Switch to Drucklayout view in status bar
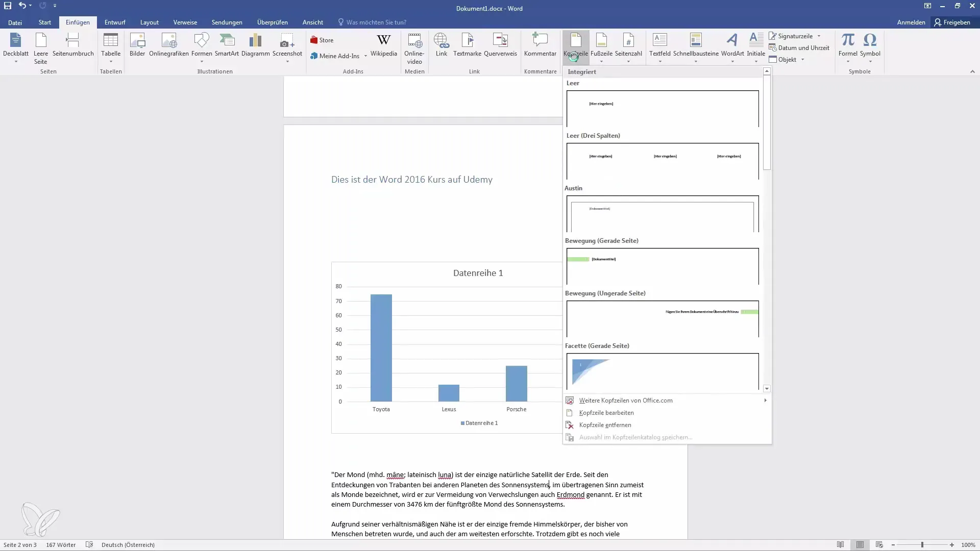Screen dimensions: 980x551 click(860, 545)
